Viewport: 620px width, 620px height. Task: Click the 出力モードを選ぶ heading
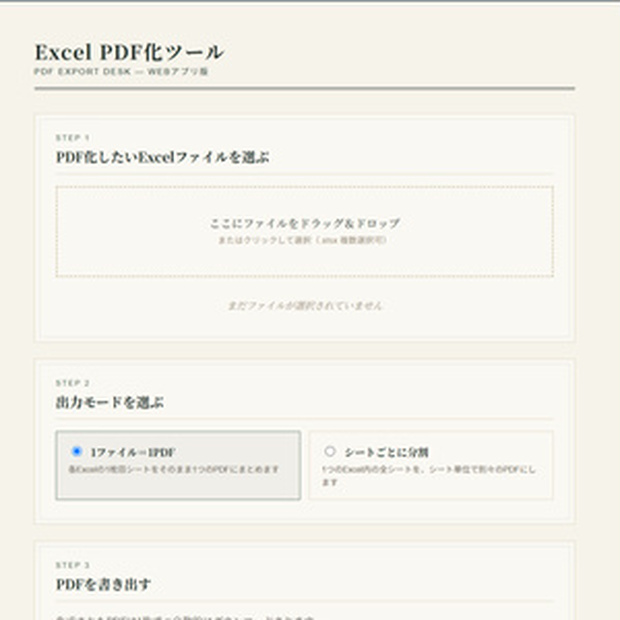pos(110,403)
